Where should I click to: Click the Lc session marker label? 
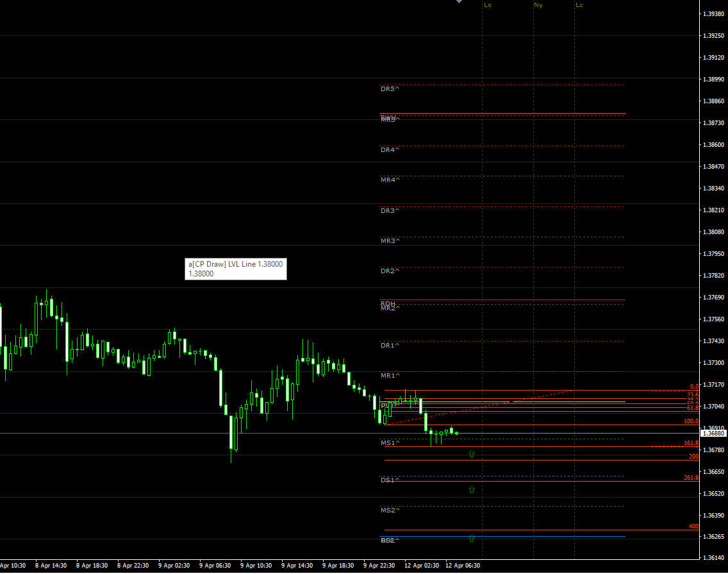pyautogui.click(x=579, y=5)
